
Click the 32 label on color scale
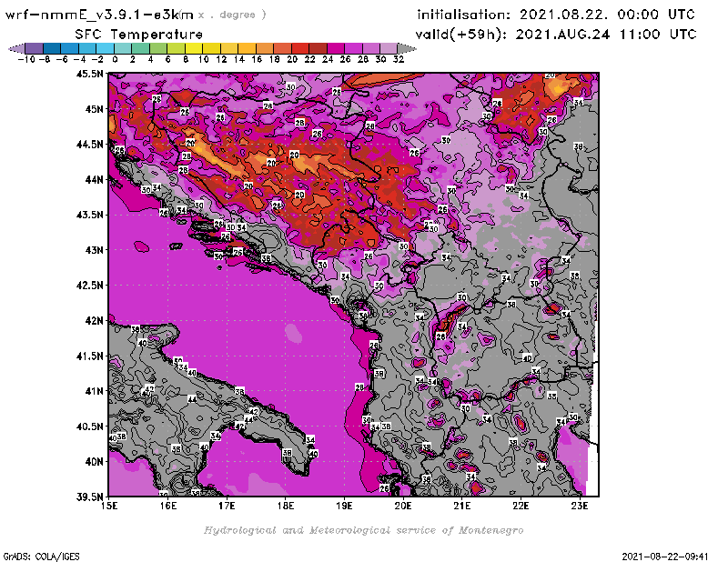(x=398, y=58)
